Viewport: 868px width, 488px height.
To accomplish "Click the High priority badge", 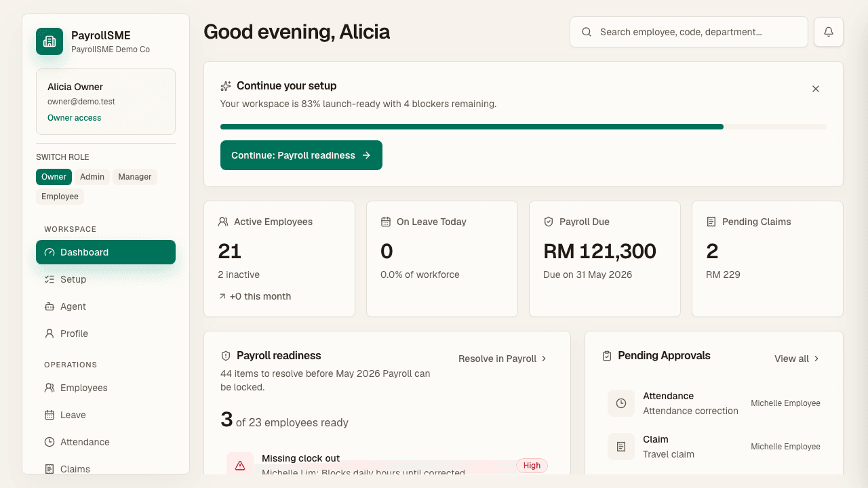I will click(x=532, y=466).
